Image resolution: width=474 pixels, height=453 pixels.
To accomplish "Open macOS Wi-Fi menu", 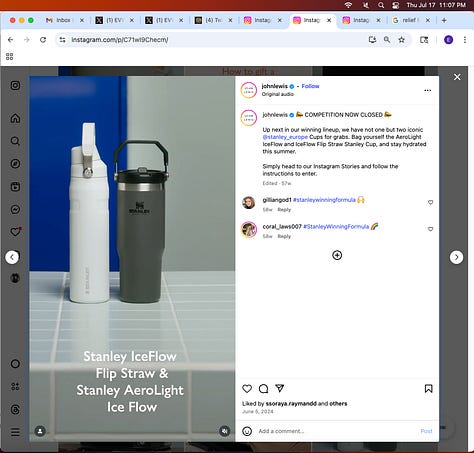I will click(x=348, y=5).
